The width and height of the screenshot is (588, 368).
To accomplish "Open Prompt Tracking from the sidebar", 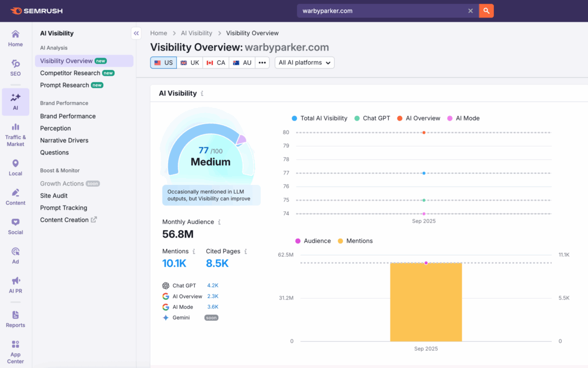I will tap(63, 207).
